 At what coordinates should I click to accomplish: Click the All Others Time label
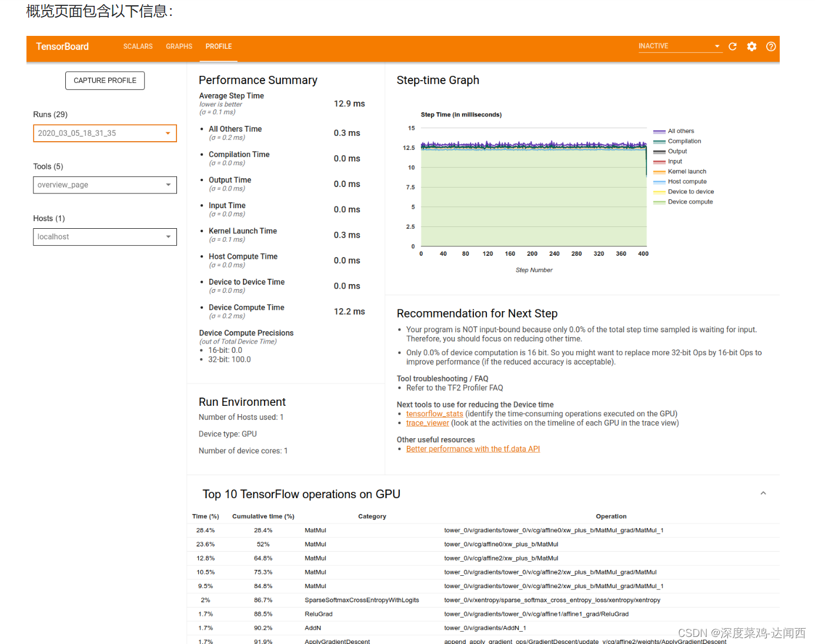coord(235,129)
